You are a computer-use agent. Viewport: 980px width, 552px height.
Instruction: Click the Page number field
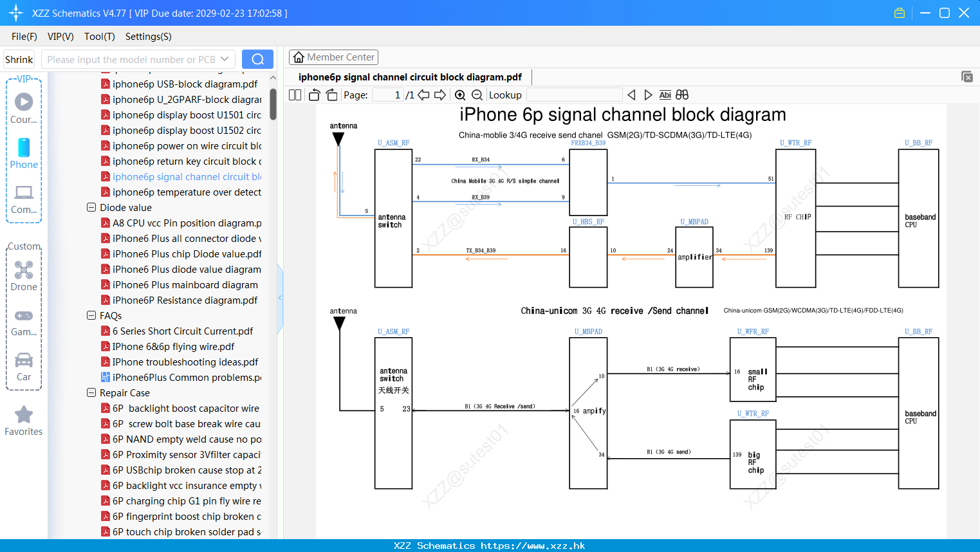coord(387,95)
